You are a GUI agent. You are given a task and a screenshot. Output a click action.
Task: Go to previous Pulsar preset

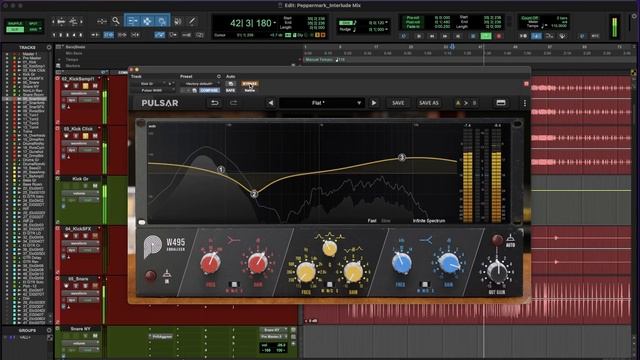tap(271, 103)
